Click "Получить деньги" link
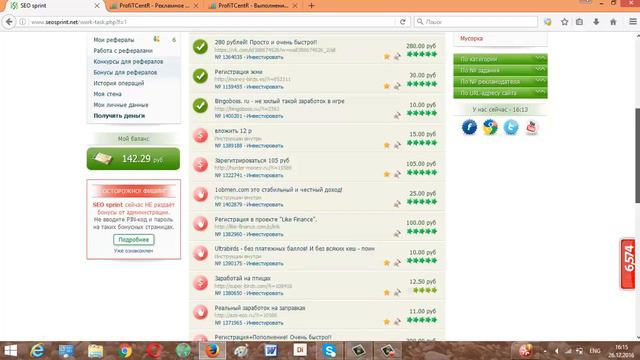Screen dimensions: 640x360 point(119,116)
